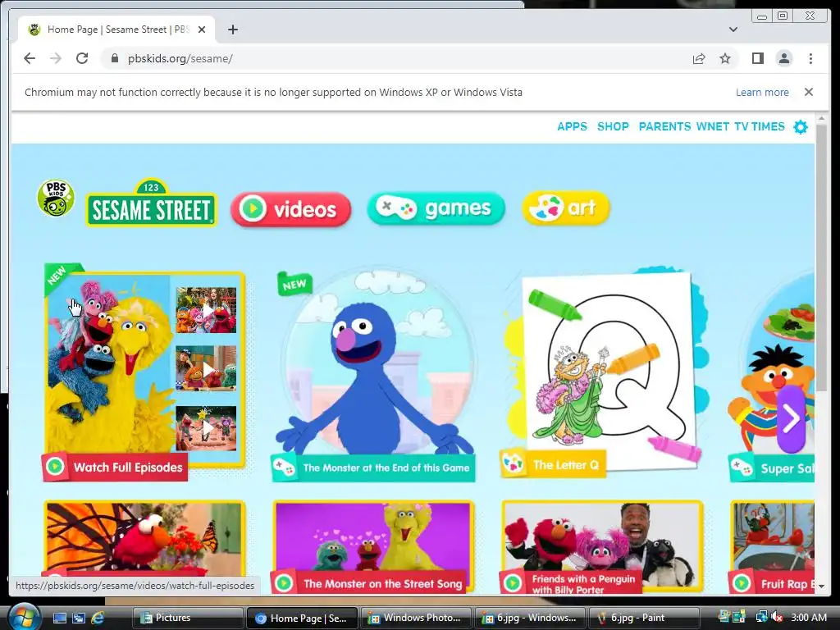Bookmark this page with the star
The height and width of the screenshot is (630, 840).
click(x=725, y=58)
